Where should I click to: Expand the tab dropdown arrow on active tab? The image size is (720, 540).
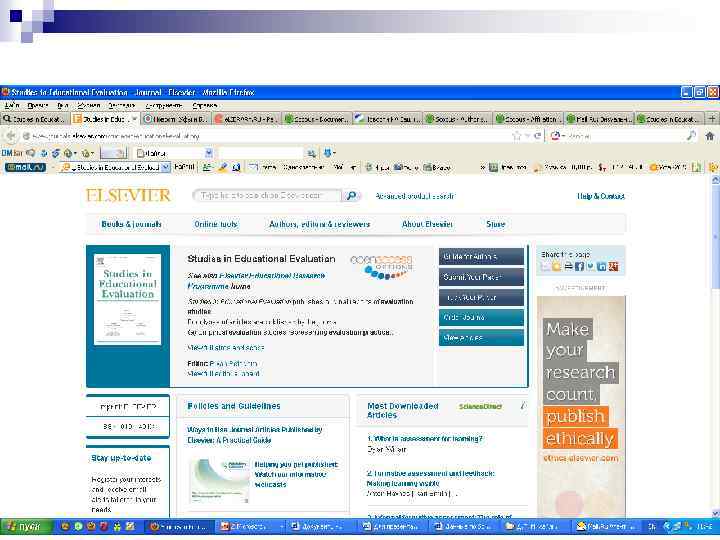[134, 119]
